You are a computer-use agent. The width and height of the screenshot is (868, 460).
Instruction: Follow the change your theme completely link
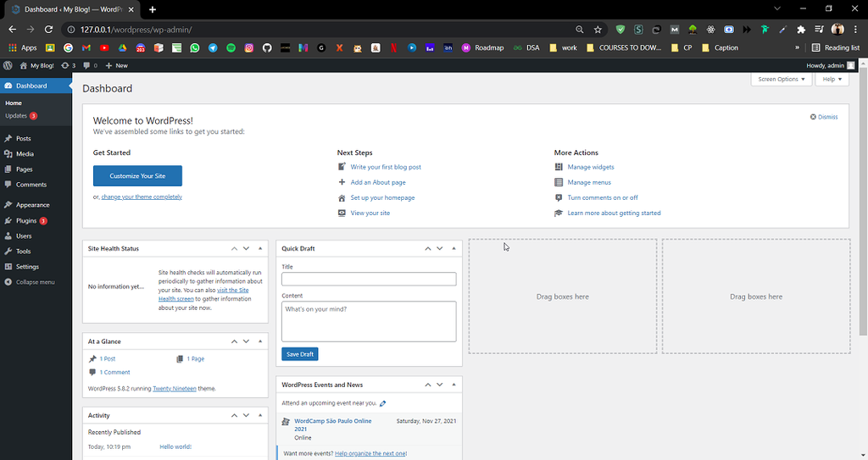(x=142, y=197)
